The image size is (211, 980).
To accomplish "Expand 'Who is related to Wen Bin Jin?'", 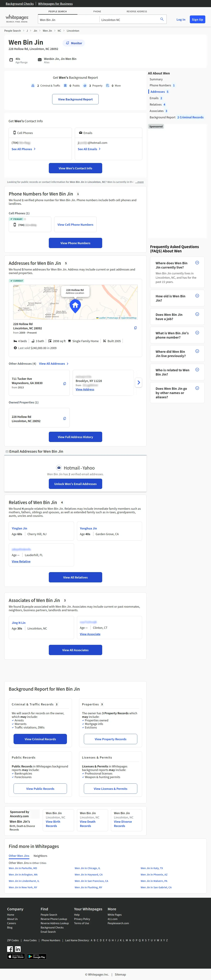I will coord(197,370).
